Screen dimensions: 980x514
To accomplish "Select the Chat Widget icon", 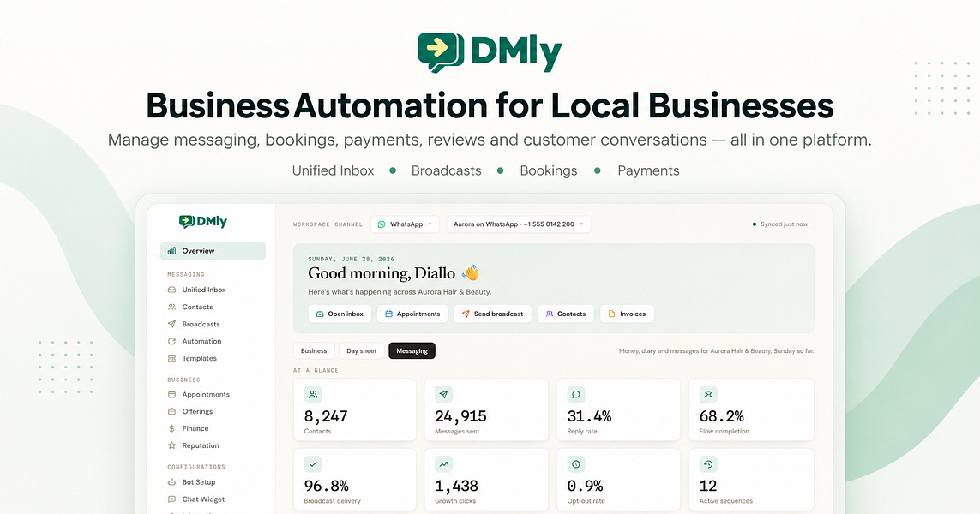I will 171,499.
